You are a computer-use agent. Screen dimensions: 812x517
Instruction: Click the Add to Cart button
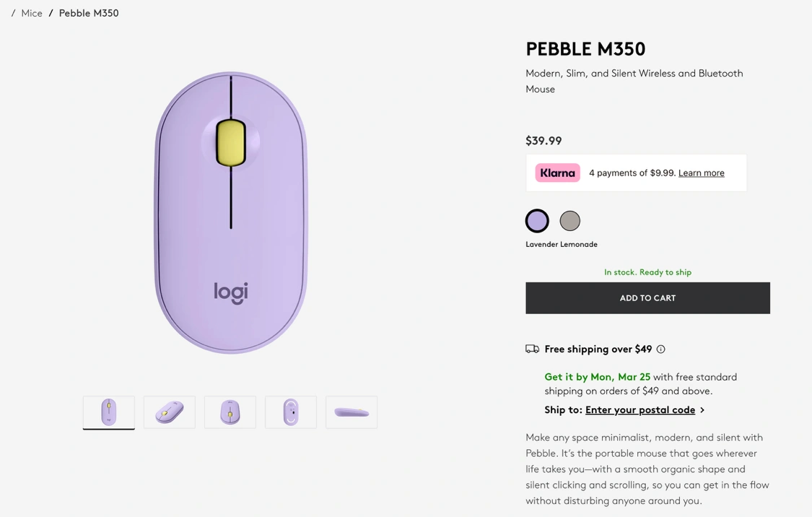[x=648, y=298]
